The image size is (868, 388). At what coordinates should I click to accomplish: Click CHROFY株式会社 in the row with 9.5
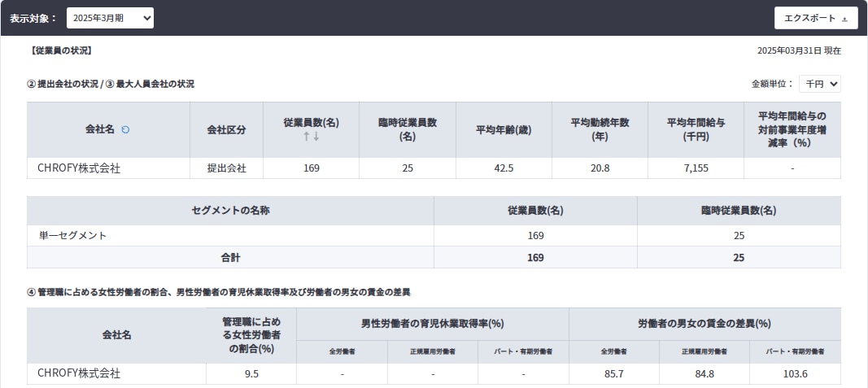pos(79,373)
